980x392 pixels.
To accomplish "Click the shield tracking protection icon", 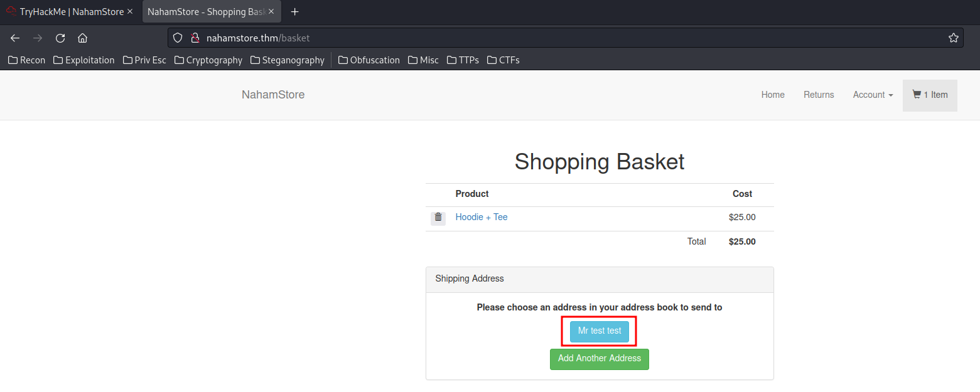I will (178, 38).
